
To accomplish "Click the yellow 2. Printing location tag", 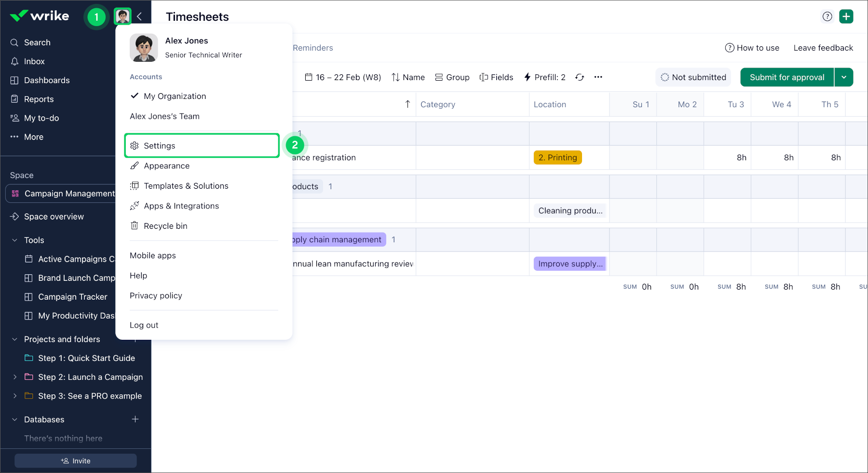I will 557,157.
